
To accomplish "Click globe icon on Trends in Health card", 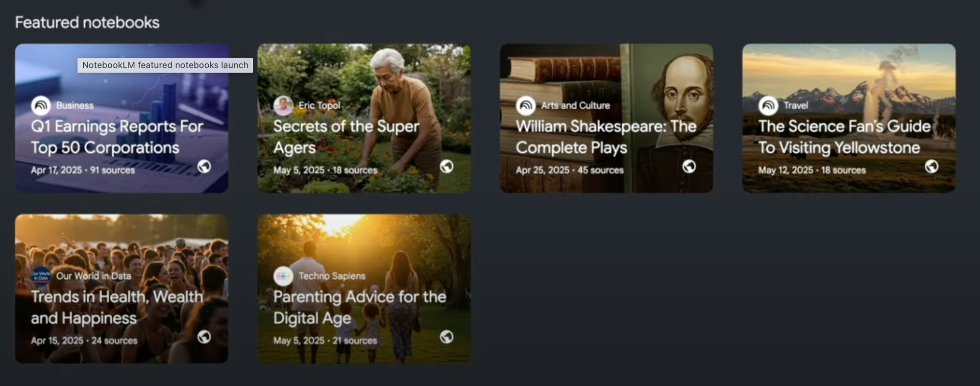I will pyautogui.click(x=204, y=337).
